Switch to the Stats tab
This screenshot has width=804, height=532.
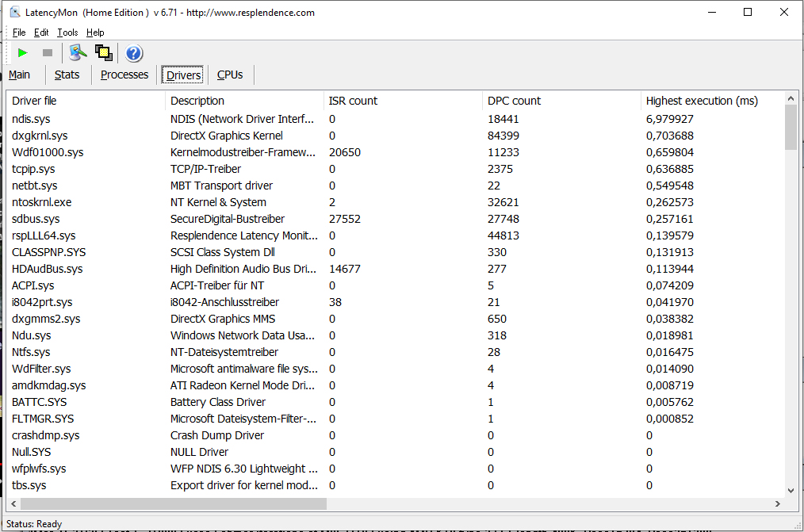(x=67, y=75)
